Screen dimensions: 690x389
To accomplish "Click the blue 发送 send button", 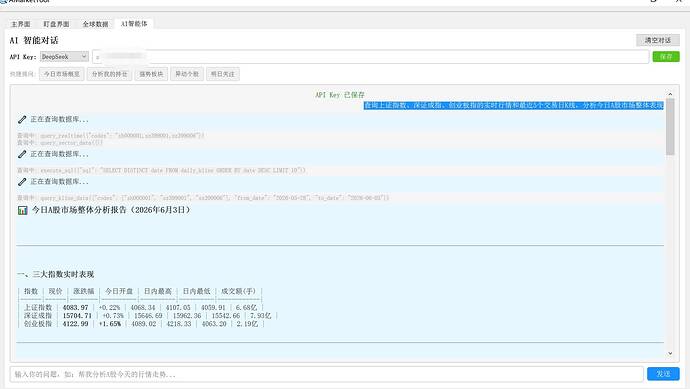I will click(663, 374).
